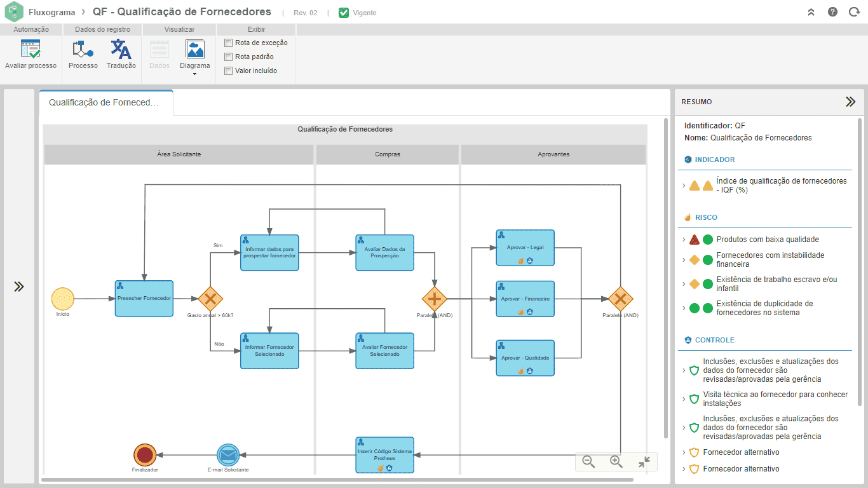Viewport: 868px width, 488px height.
Task: Click the Aprovar - Legal task
Action: click(x=525, y=248)
